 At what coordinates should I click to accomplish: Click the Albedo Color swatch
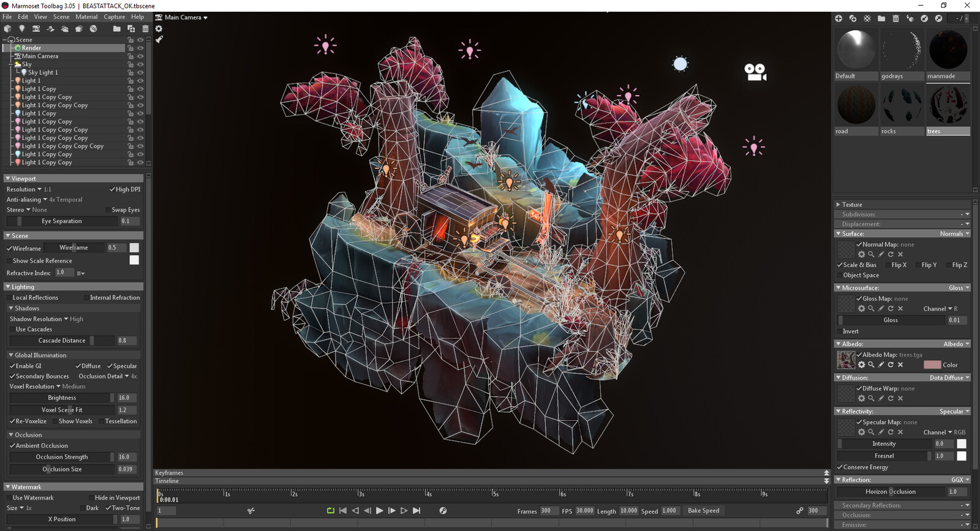click(932, 365)
